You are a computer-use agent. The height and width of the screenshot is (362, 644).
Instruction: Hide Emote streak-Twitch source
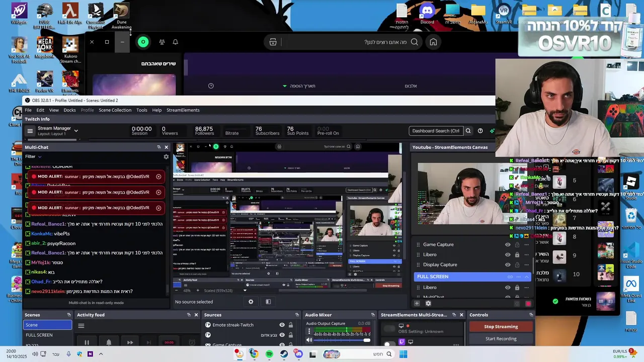282,325
